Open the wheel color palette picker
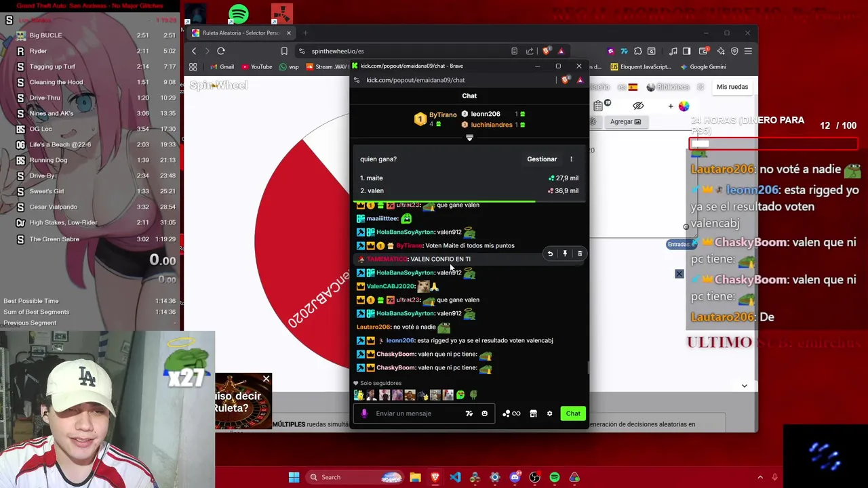This screenshot has height=488, width=868. [x=684, y=106]
